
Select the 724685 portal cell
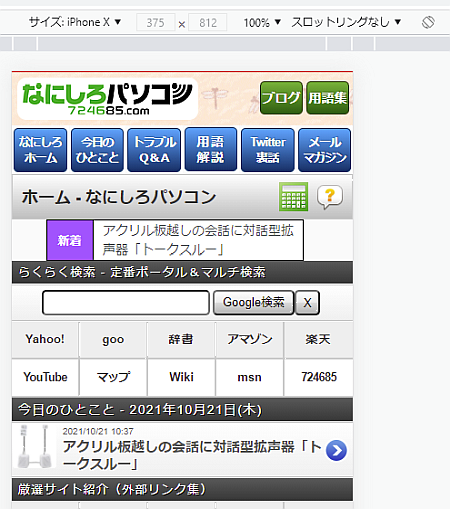tap(318, 377)
